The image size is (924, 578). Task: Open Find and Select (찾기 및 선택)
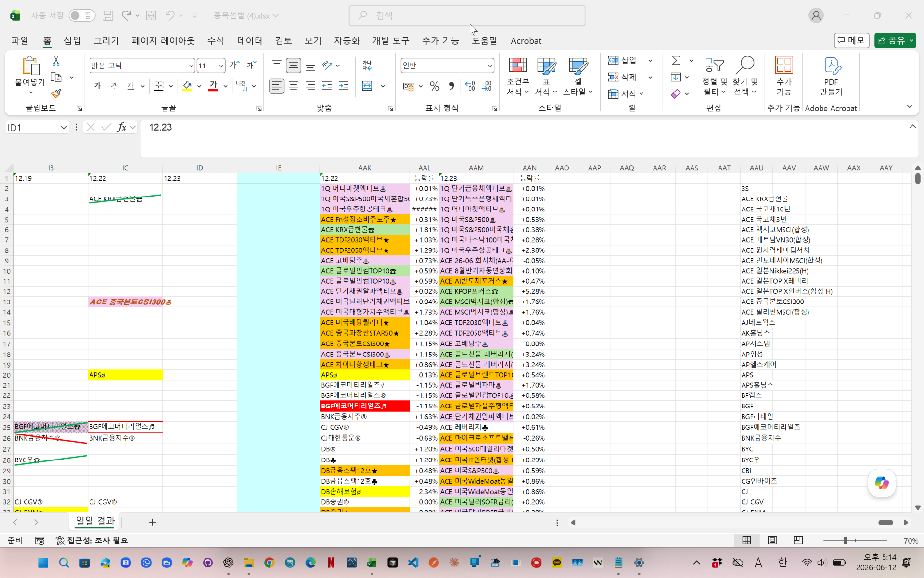coord(745,77)
